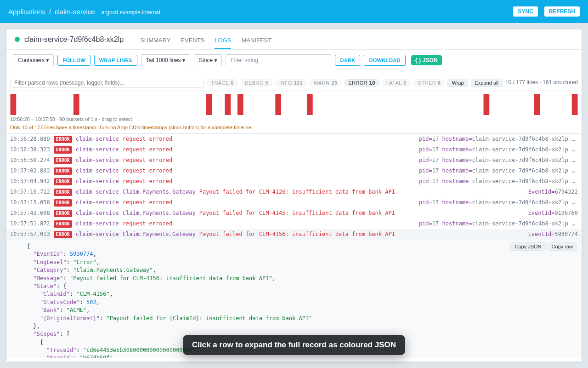Click the "LogLevel": "Error" JSON line

[x=66, y=262]
